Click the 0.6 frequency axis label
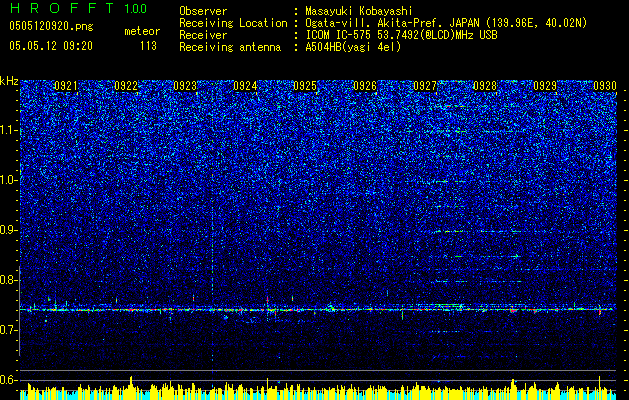Image resolution: width=629 pixels, height=400 pixels. (x=8, y=380)
